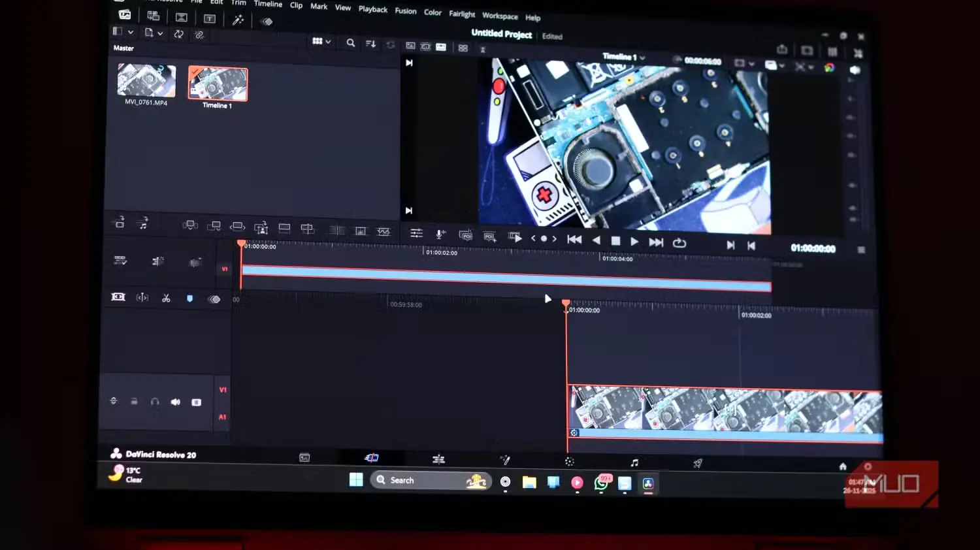Jump to the first frame button

point(574,240)
